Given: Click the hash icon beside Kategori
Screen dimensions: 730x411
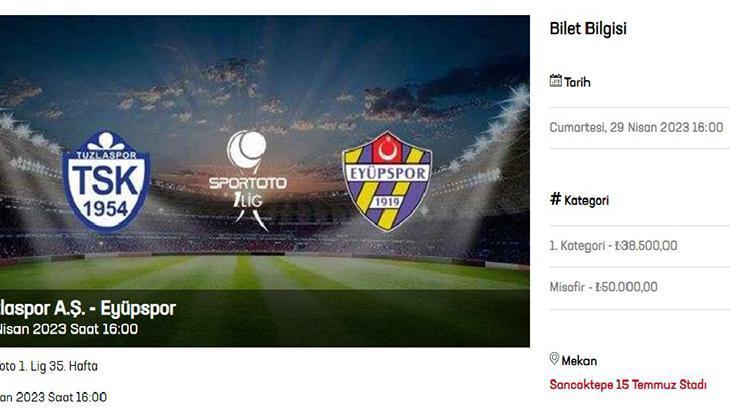Looking at the screenshot, I should point(555,199).
